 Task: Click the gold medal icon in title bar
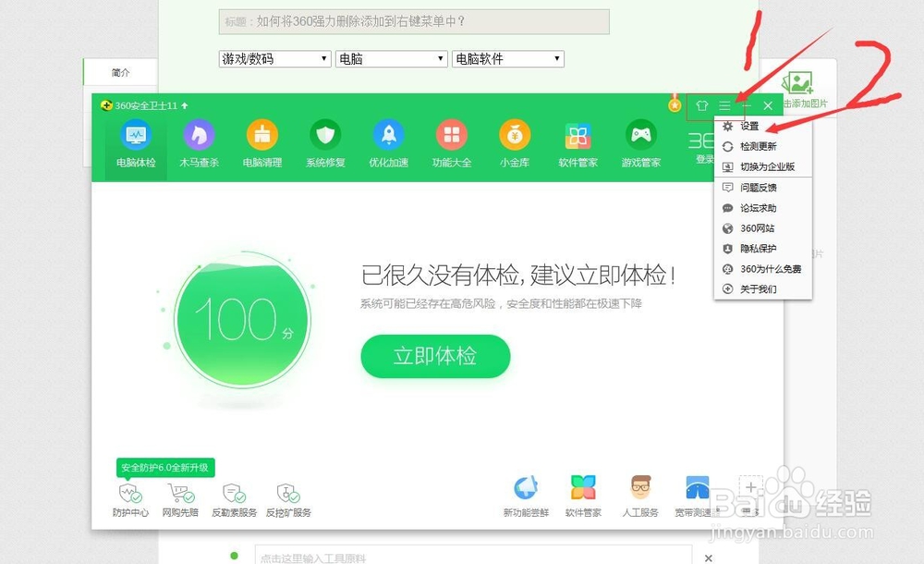tap(675, 104)
